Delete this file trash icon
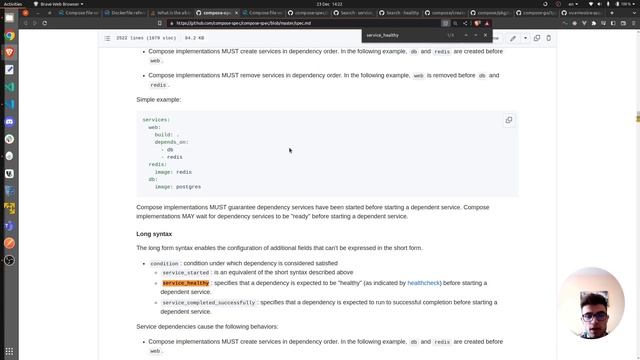This screenshot has width=640, height=360. point(549,38)
